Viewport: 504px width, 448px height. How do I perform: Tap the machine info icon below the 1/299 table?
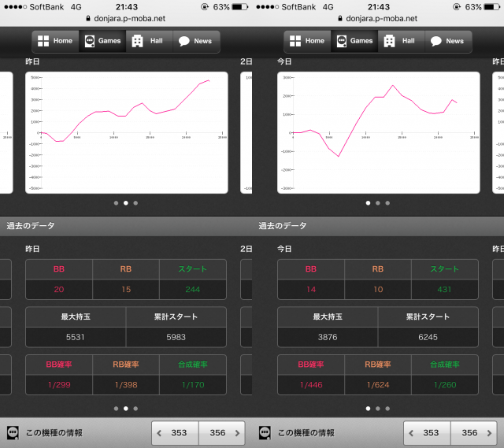click(x=13, y=432)
